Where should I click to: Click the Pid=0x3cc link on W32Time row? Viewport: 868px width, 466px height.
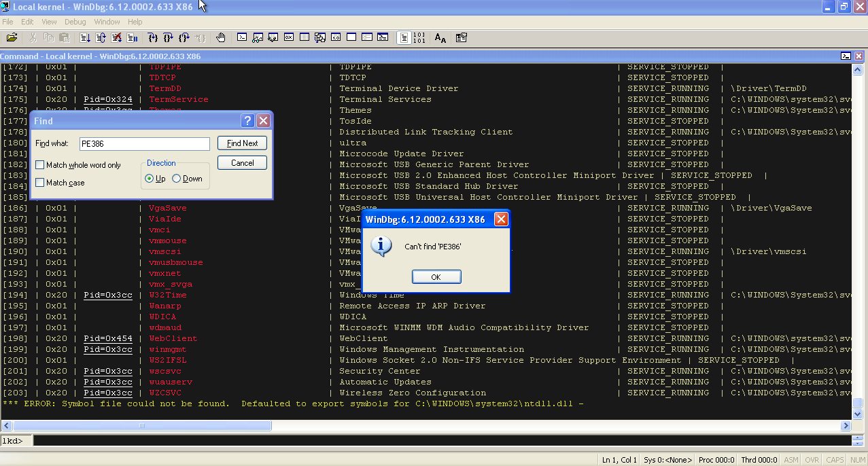pyautogui.click(x=108, y=295)
